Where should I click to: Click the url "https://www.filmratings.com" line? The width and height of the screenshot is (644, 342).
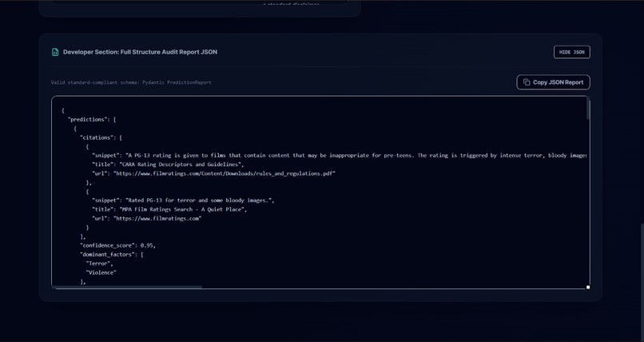tap(147, 218)
